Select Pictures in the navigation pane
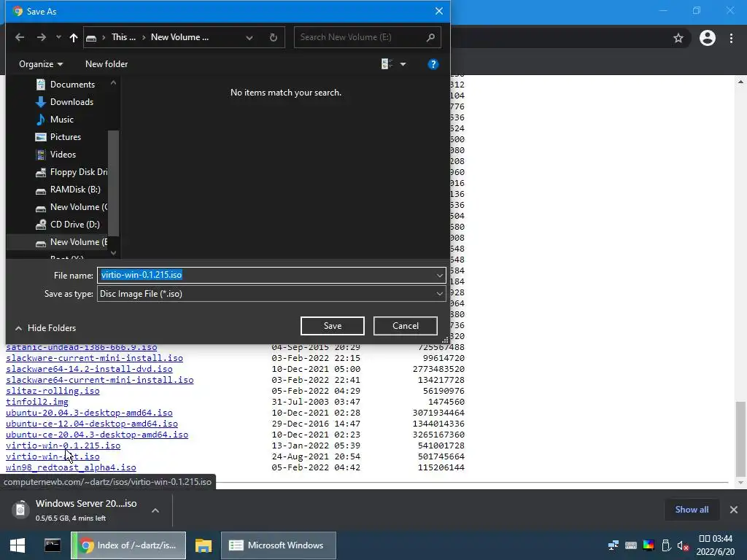The width and height of the screenshot is (747, 560). pyautogui.click(x=66, y=137)
